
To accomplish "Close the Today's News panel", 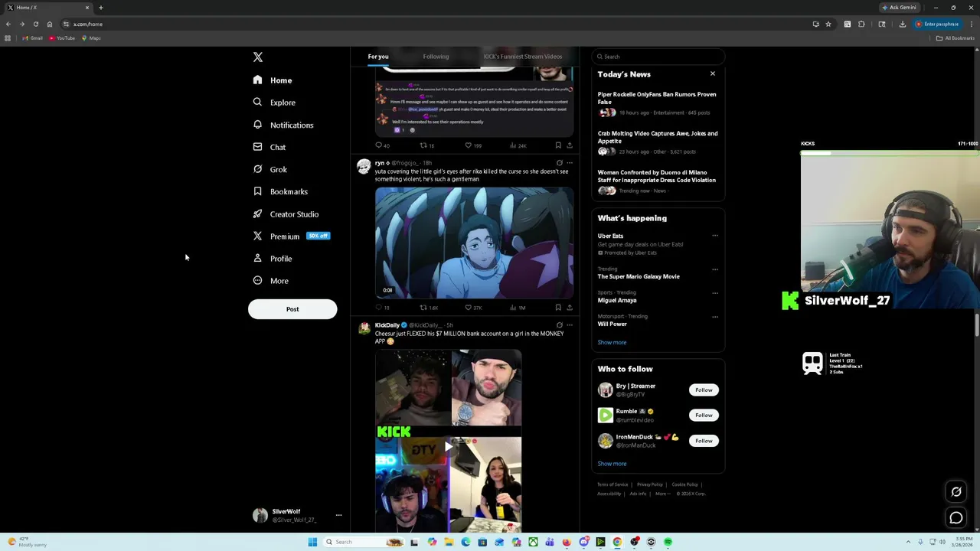I will tap(713, 74).
